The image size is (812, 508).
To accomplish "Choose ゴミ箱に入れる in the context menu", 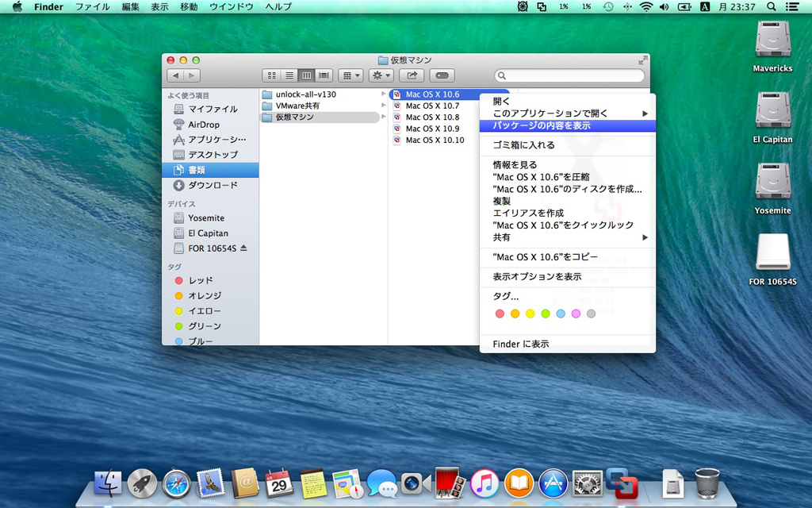I will 568,145.
